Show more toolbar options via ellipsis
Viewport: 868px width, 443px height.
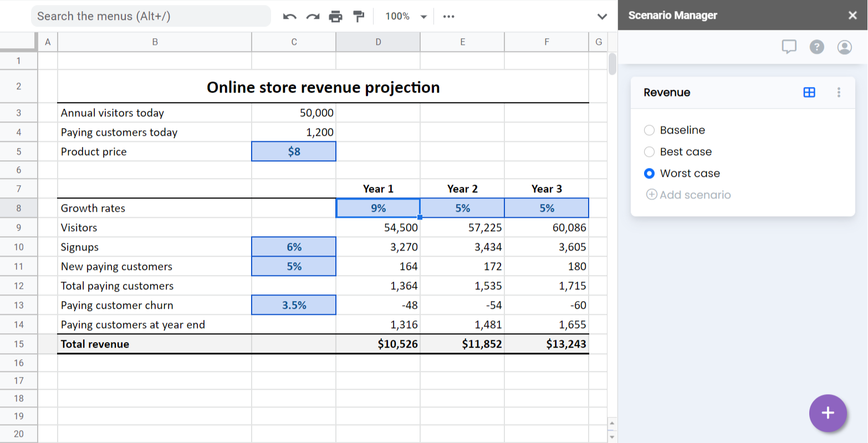(x=448, y=17)
